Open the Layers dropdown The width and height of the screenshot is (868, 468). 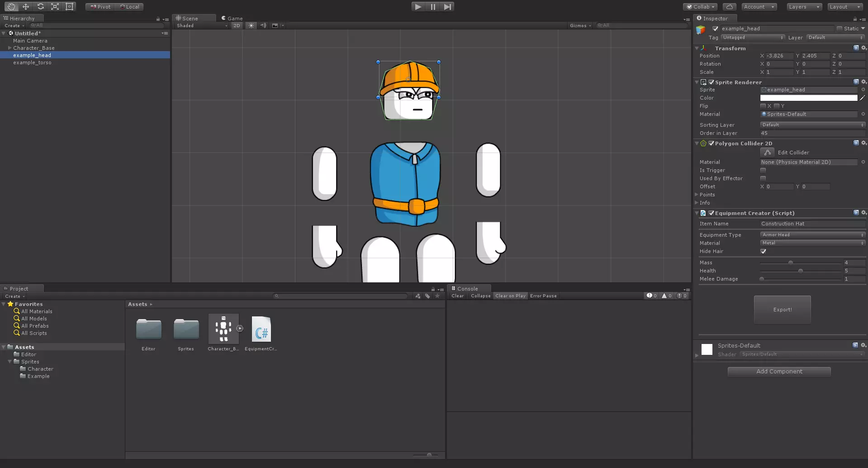tap(804, 7)
